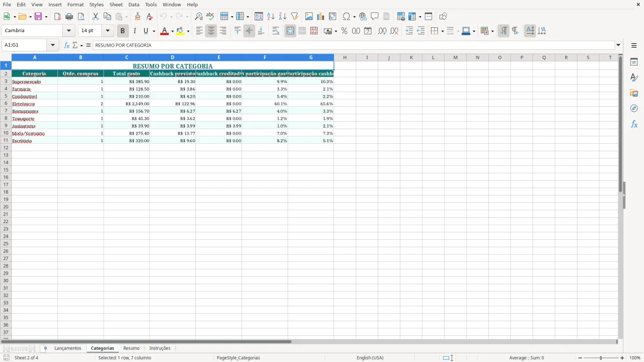Toggle bold formatting
This screenshot has height=362, width=644.
click(x=123, y=31)
